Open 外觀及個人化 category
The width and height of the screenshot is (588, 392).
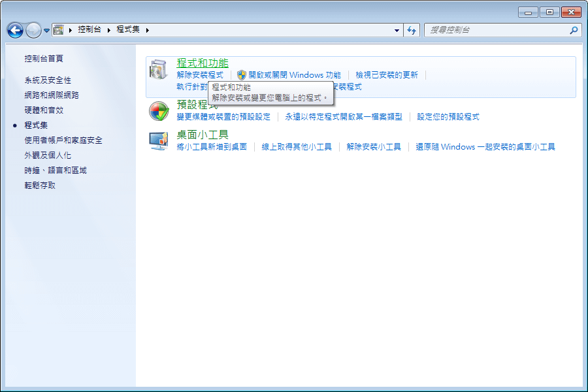[x=48, y=155]
